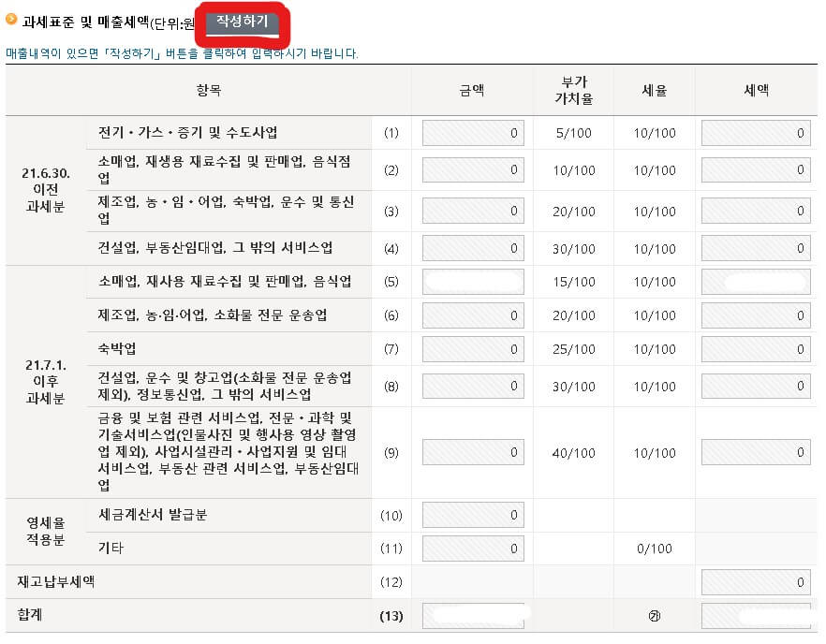Click the 21.7.1. 이후 과세분 group label
The height and width of the screenshot is (644, 826).
tap(46, 381)
